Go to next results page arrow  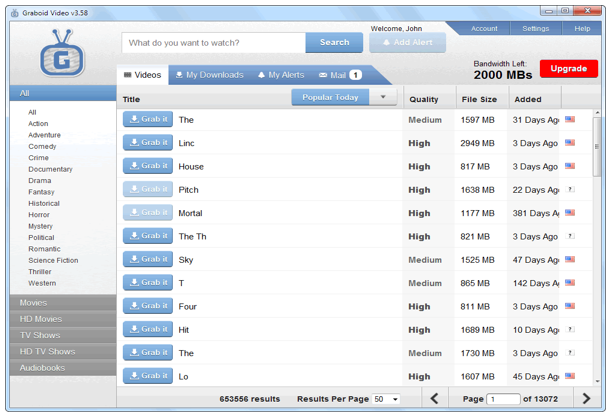click(x=586, y=399)
